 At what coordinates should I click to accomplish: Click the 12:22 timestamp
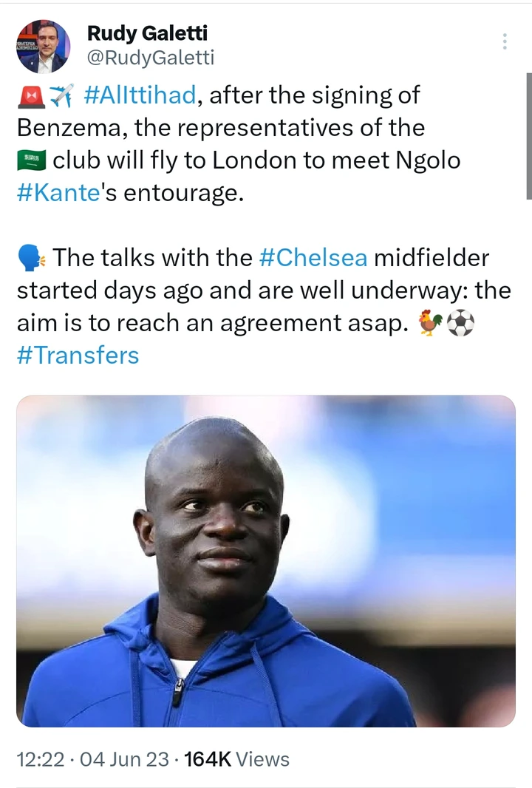(40, 759)
